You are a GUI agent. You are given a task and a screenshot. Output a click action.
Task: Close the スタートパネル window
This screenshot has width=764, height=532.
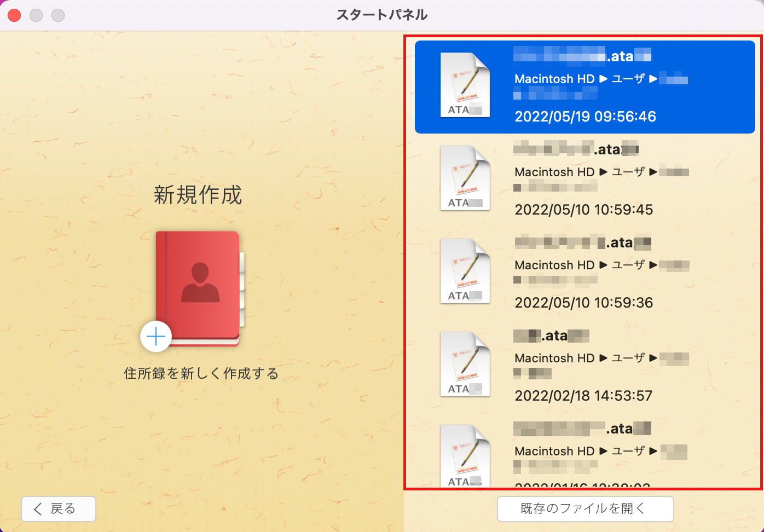pyautogui.click(x=15, y=15)
